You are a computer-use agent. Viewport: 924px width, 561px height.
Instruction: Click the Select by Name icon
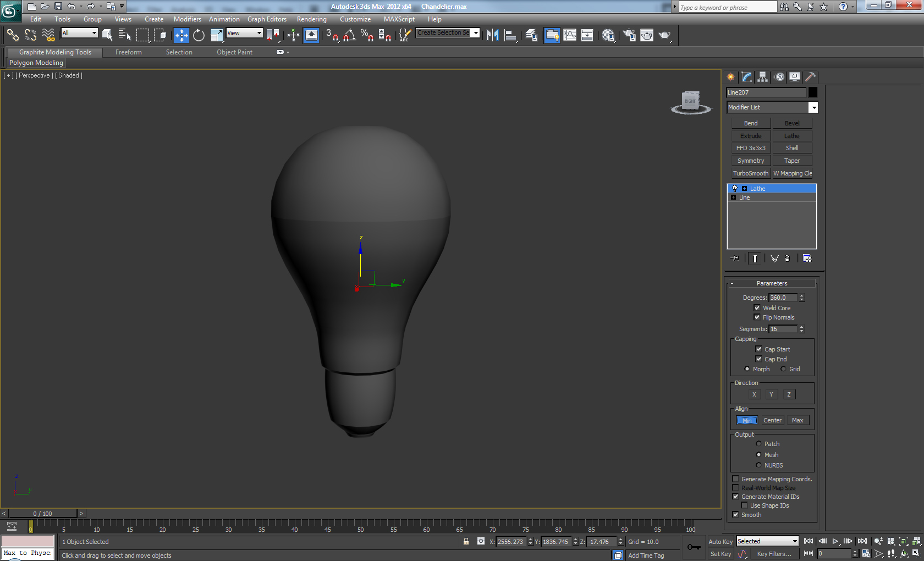(x=125, y=35)
